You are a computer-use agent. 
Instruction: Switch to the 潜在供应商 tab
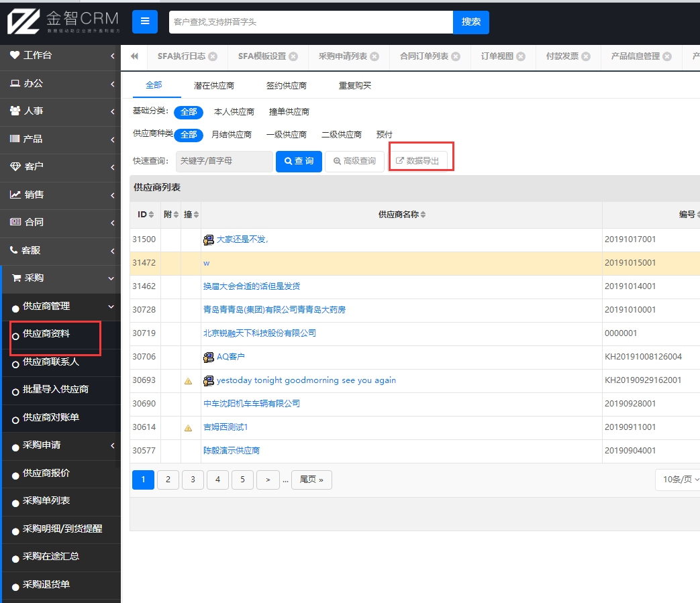(x=214, y=86)
